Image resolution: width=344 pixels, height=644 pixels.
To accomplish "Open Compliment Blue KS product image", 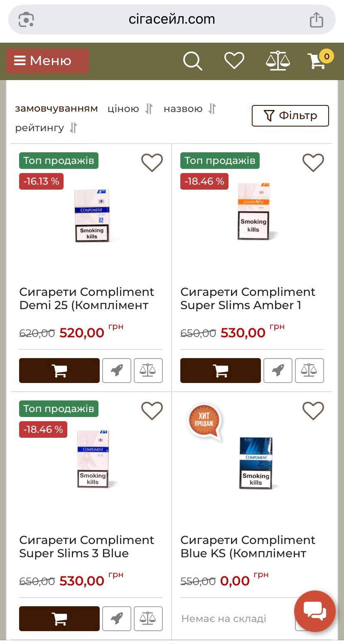I will click(256, 463).
